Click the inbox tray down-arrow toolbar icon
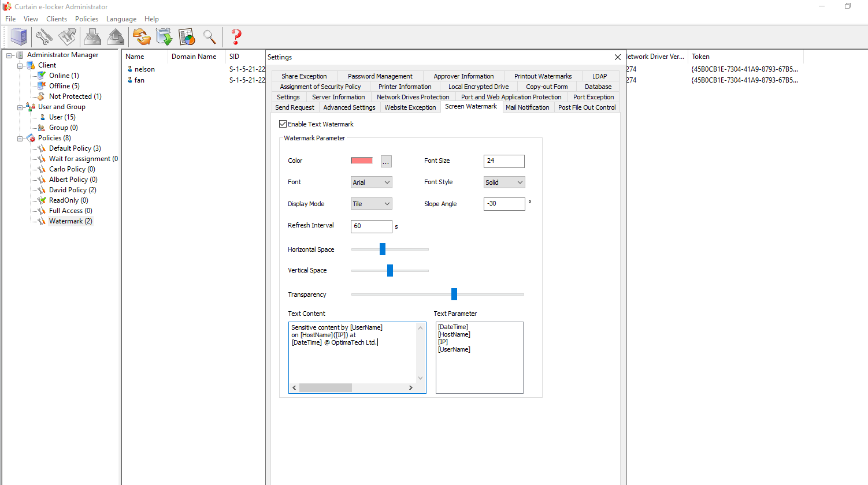Viewport: 868px width, 485px height. pyautogui.click(x=92, y=37)
